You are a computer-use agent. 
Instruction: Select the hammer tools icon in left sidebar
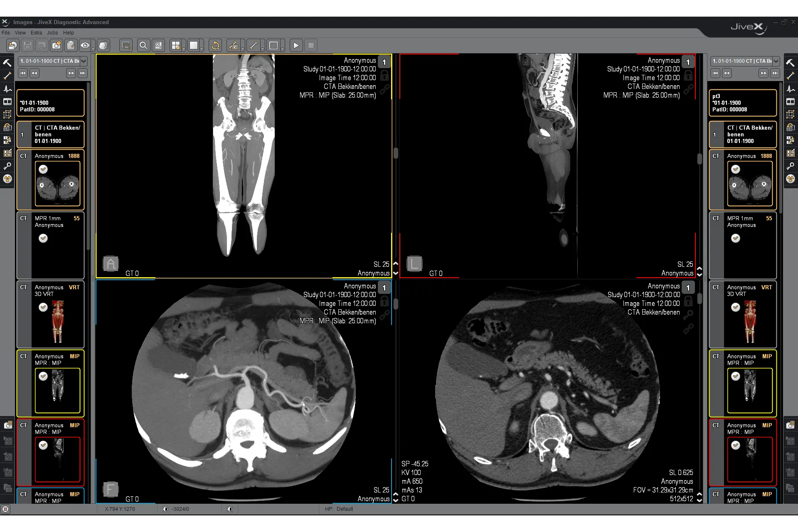(7, 63)
